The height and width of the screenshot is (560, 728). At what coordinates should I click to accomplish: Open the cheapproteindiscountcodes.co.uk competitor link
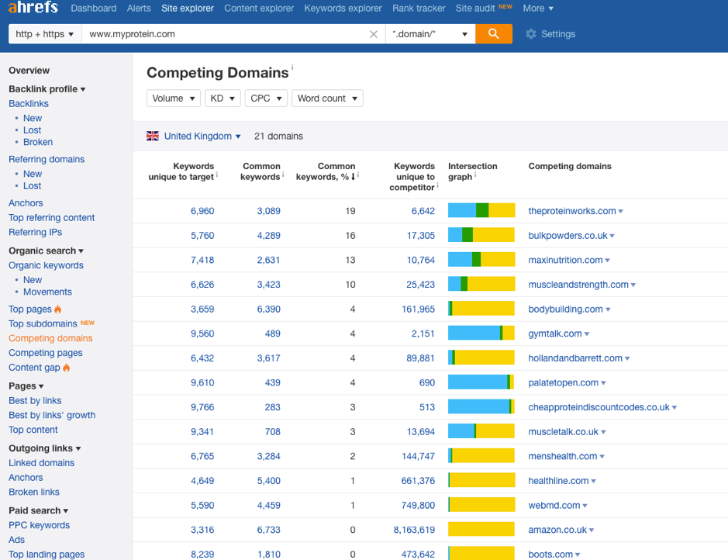(599, 407)
